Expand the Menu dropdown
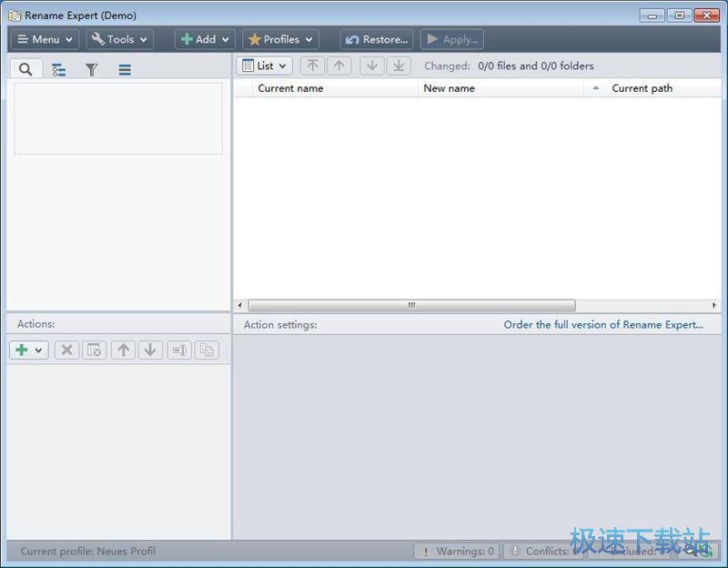 point(45,39)
